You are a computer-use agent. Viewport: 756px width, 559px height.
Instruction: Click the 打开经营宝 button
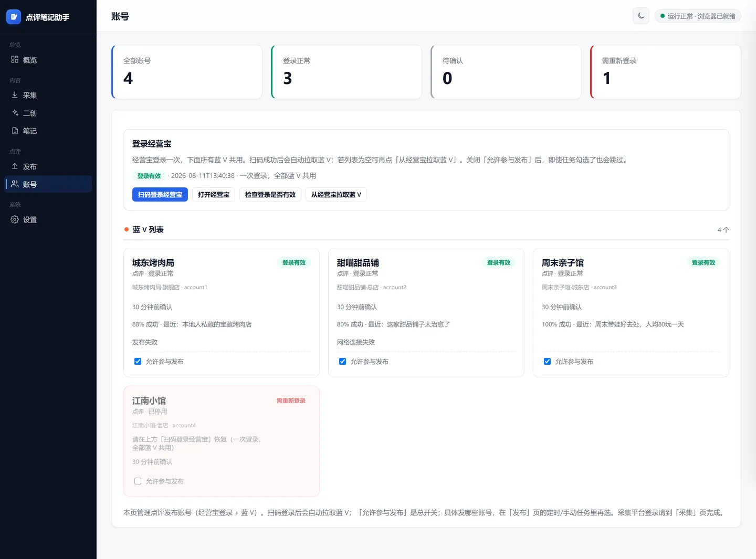214,195
